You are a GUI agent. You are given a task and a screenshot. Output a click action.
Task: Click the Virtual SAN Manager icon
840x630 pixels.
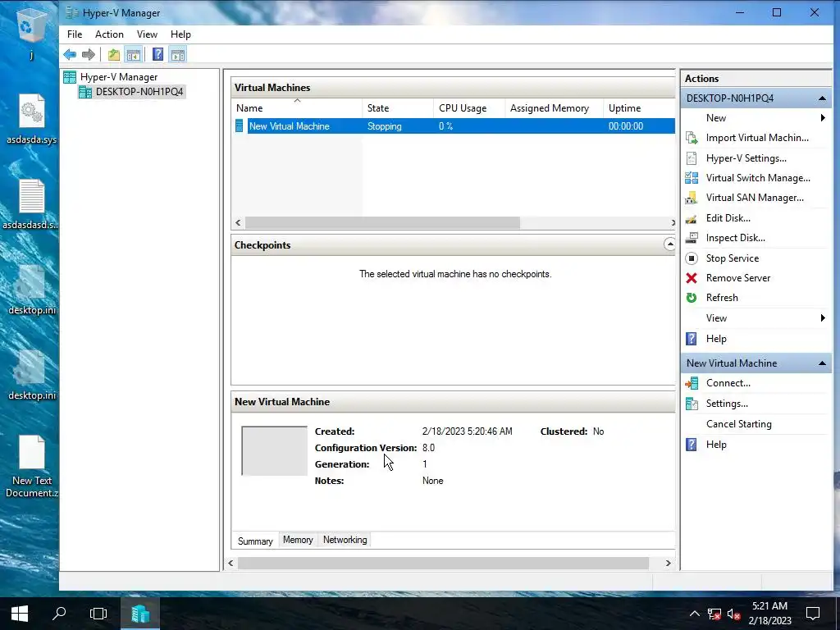point(692,198)
